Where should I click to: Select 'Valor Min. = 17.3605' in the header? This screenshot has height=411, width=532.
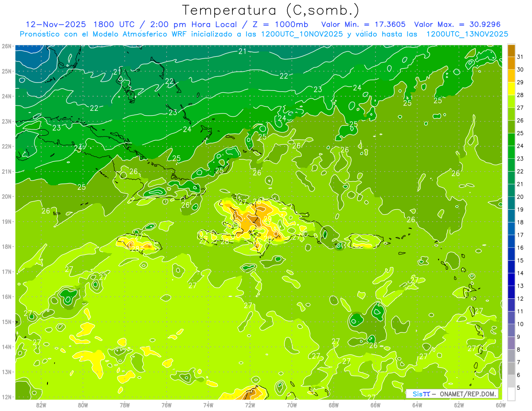(364, 24)
